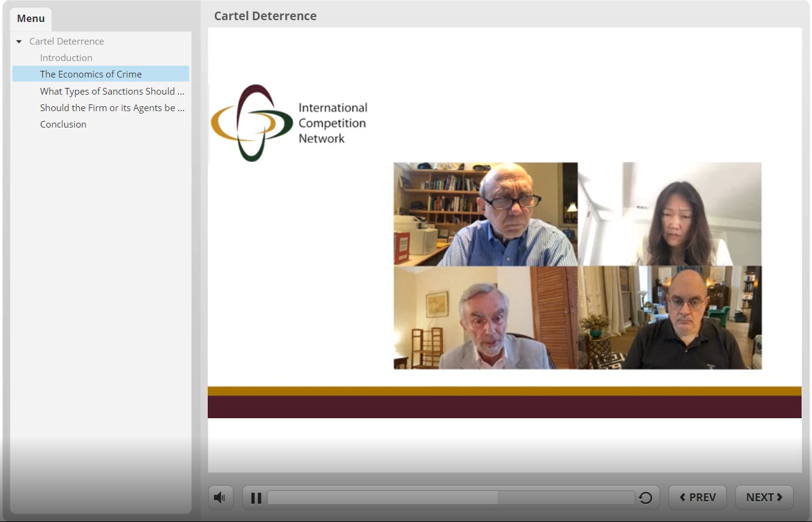The height and width of the screenshot is (522, 812).
Task: Click the International Competition Network logo
Action: (x=290, y=123)
